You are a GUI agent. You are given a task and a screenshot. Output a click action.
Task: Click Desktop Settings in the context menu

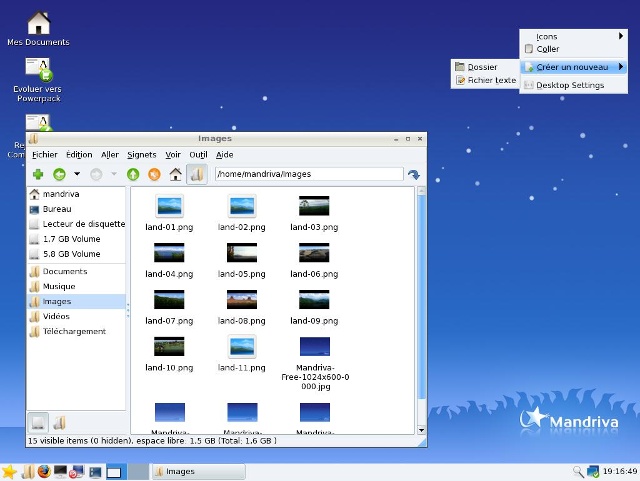570,85
